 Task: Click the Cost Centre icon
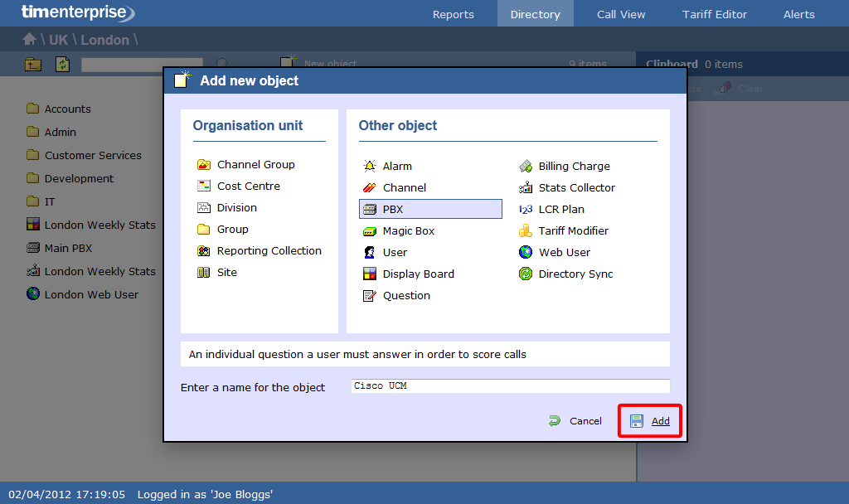point(204,187)
